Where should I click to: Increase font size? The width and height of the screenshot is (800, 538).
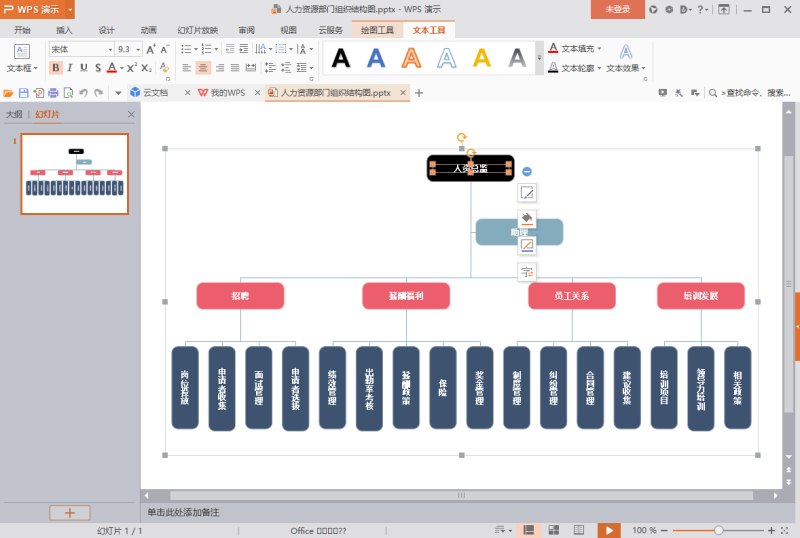coord(151,50)
